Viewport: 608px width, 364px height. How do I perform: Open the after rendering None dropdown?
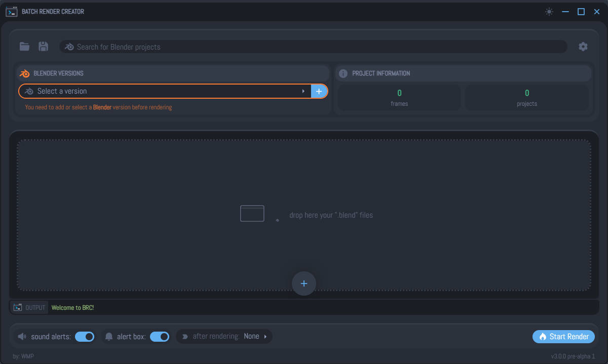tap(255, 337)
